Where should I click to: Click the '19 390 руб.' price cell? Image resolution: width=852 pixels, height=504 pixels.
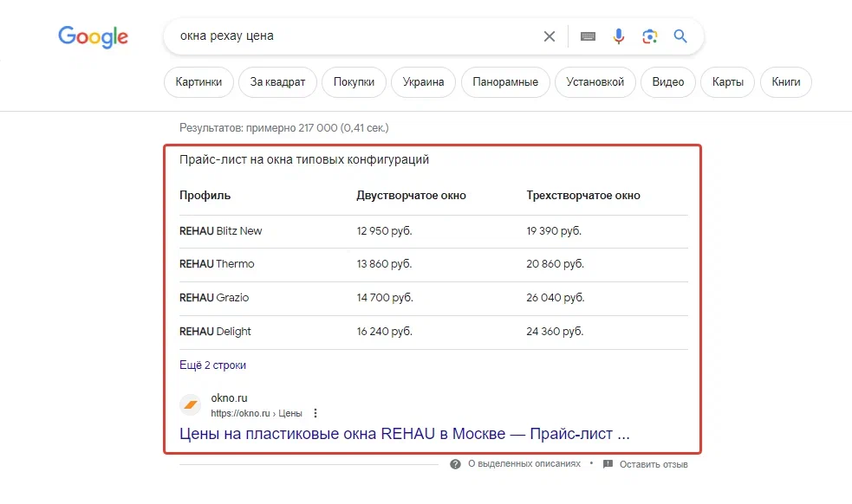coord(554,231)
